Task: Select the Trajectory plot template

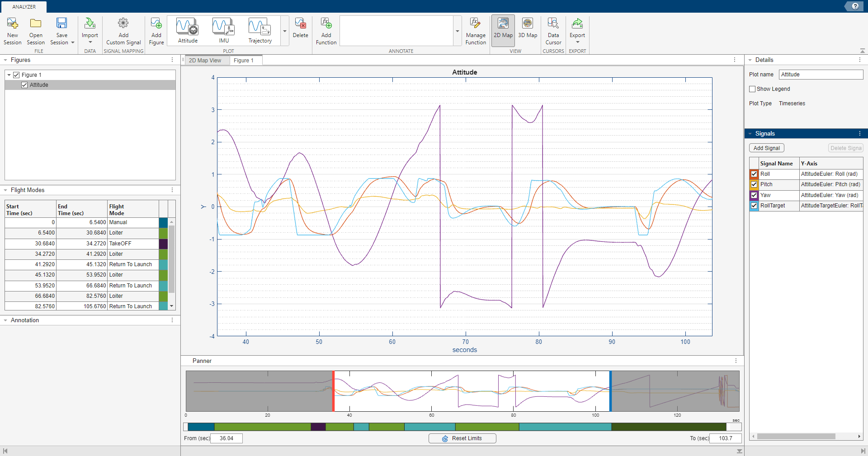Action: [x=259, y=29]
